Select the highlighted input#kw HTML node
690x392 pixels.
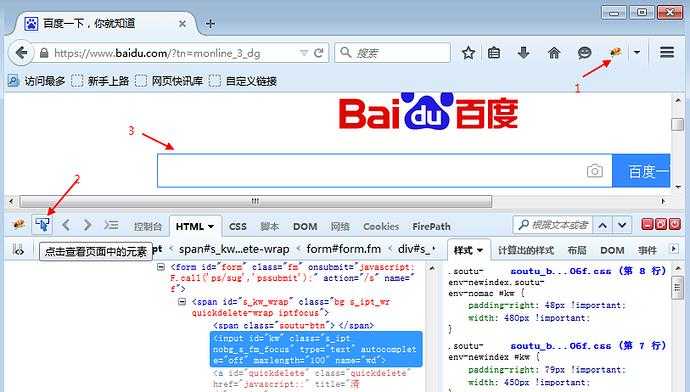[x=316, y=349]
